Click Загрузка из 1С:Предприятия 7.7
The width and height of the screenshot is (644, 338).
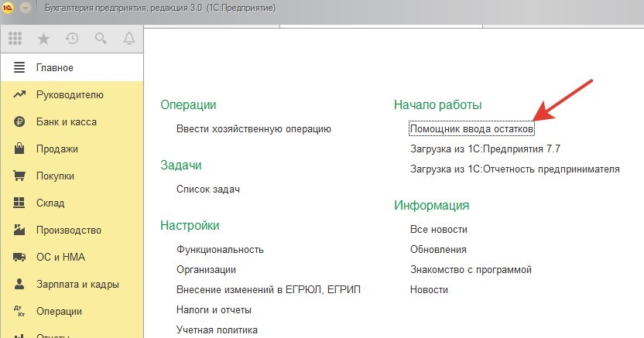coord(485,149)
